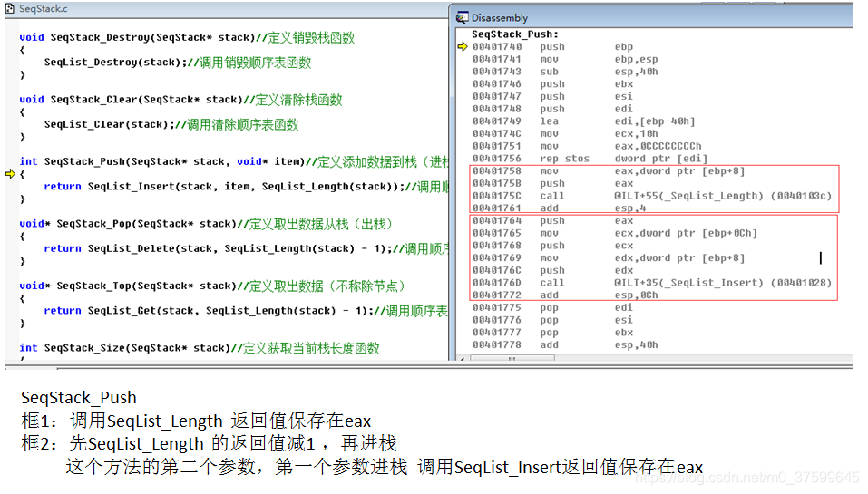
Task: Click the SeqStack_Destroy function definition line
Action: pos(187,38)
